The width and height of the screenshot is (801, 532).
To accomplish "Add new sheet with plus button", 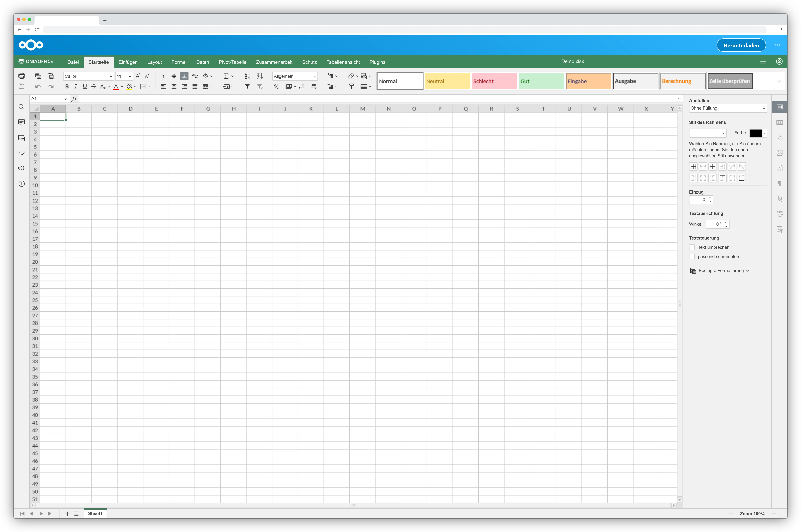I will (x=67, y=514).
